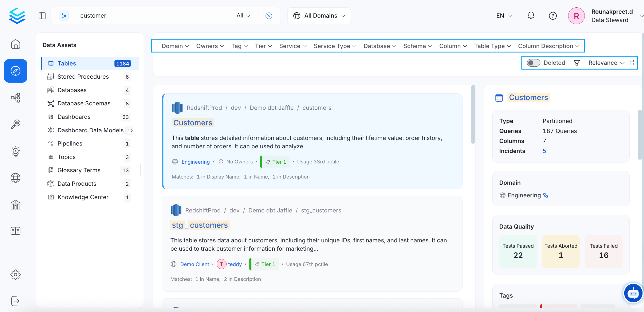644x312 pixels.
Task: Expand the EN language dropdown
Action: (504, 16)
